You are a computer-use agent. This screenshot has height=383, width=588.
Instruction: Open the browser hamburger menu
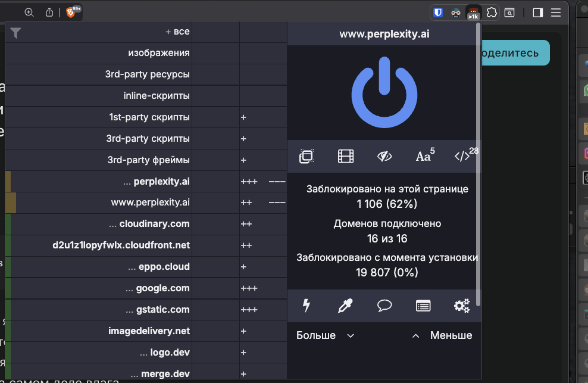[x=556, y=12]
